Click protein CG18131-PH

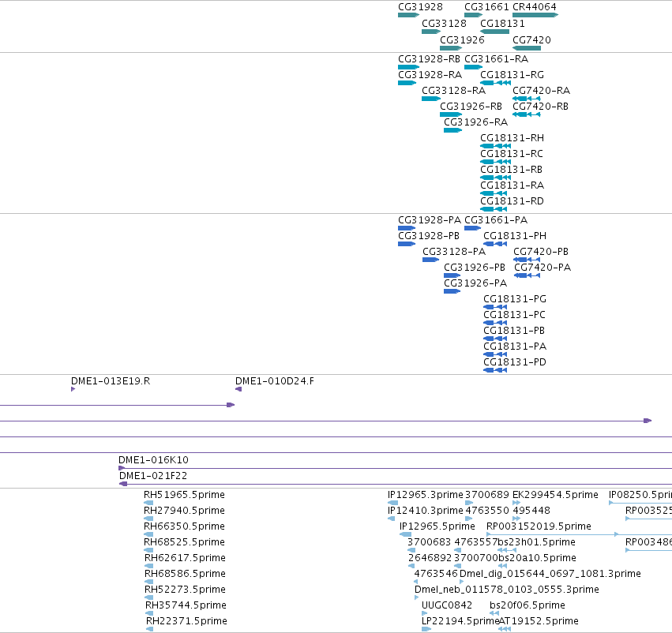tap(495, 244)
